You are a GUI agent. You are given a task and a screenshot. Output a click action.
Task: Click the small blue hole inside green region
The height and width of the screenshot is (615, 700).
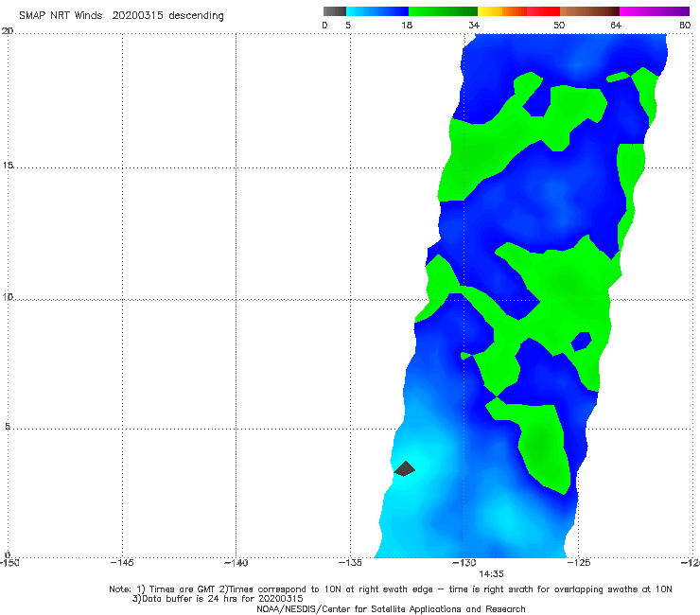click(581, 342)
